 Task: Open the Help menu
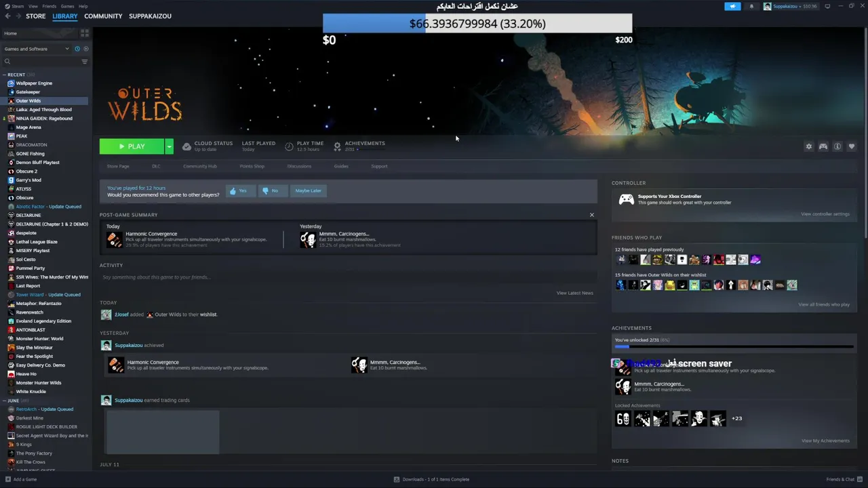[x=83, y=6]
